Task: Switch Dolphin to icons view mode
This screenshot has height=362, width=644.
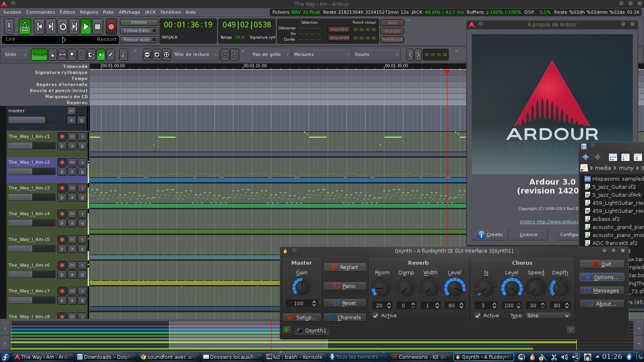Action: (x=613, y=157)
